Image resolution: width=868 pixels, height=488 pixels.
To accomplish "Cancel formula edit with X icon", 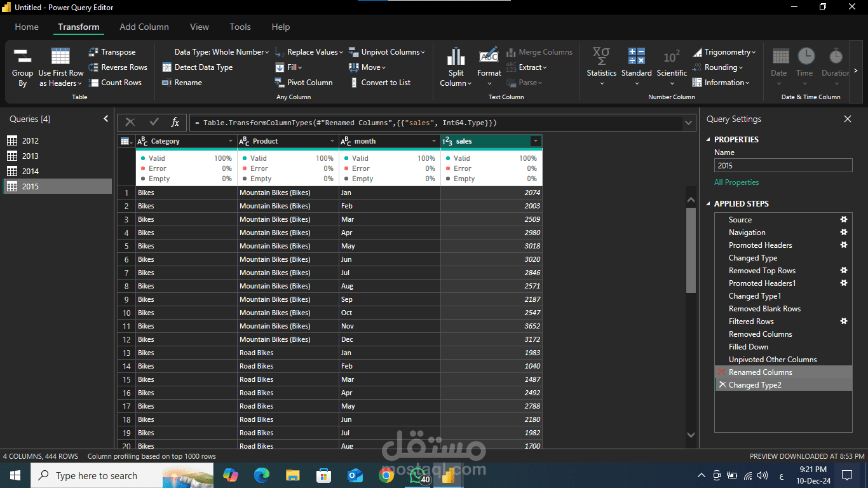I will pyautogui.click(x=130, y=122).
